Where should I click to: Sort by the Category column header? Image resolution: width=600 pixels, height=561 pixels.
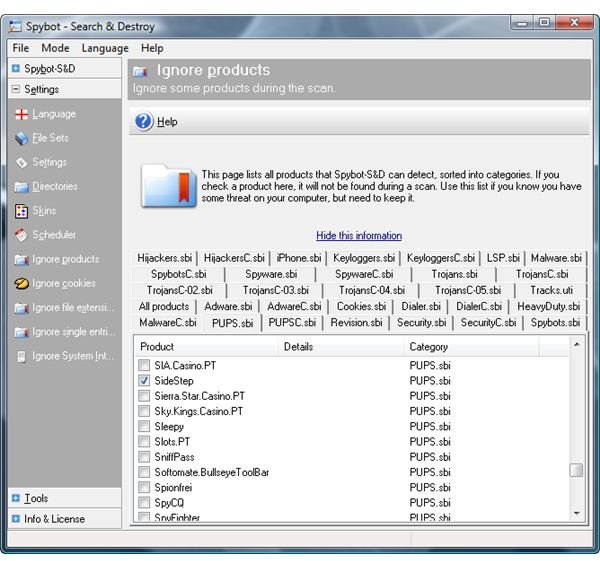coord(471,347)
